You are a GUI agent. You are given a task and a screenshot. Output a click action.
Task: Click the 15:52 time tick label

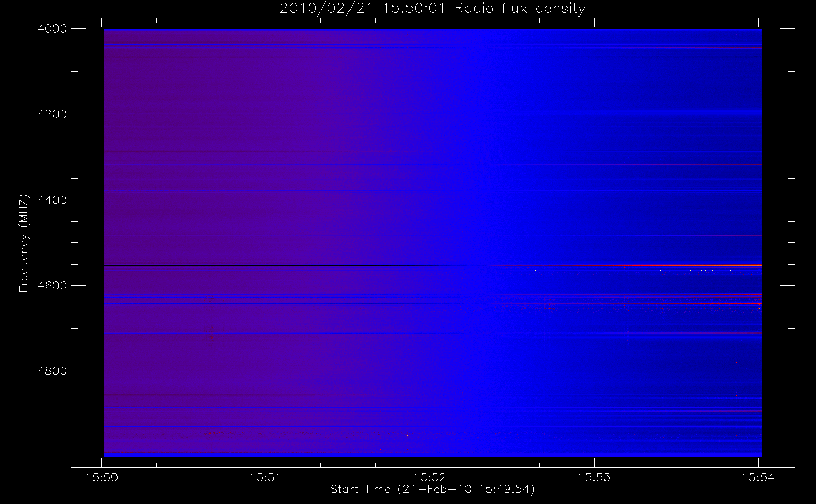[430, 477]
